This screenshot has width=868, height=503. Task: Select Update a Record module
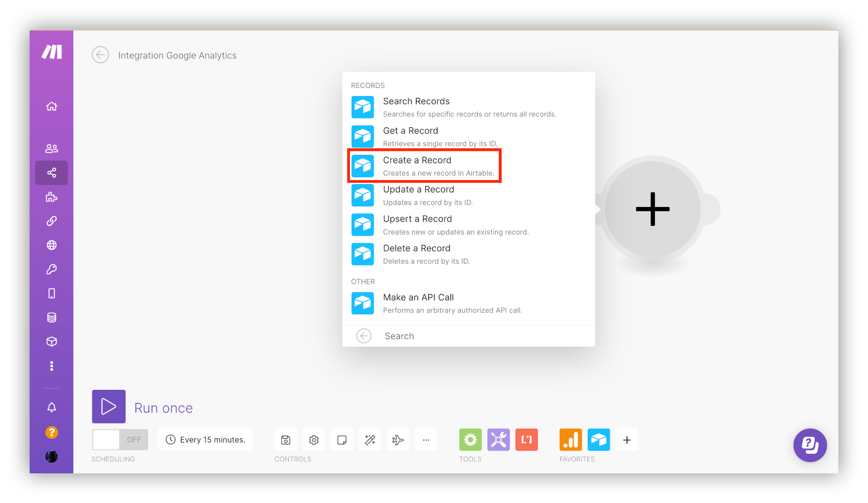pyautogui.click(x=469, y=196)
